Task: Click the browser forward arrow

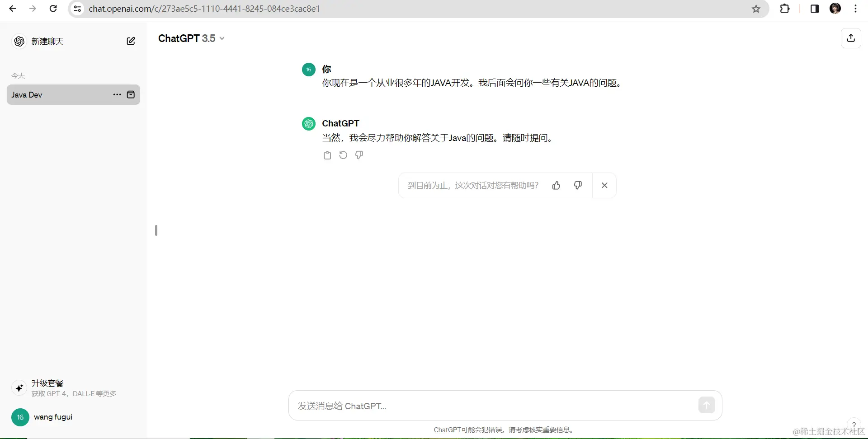Action: (33, 9)
